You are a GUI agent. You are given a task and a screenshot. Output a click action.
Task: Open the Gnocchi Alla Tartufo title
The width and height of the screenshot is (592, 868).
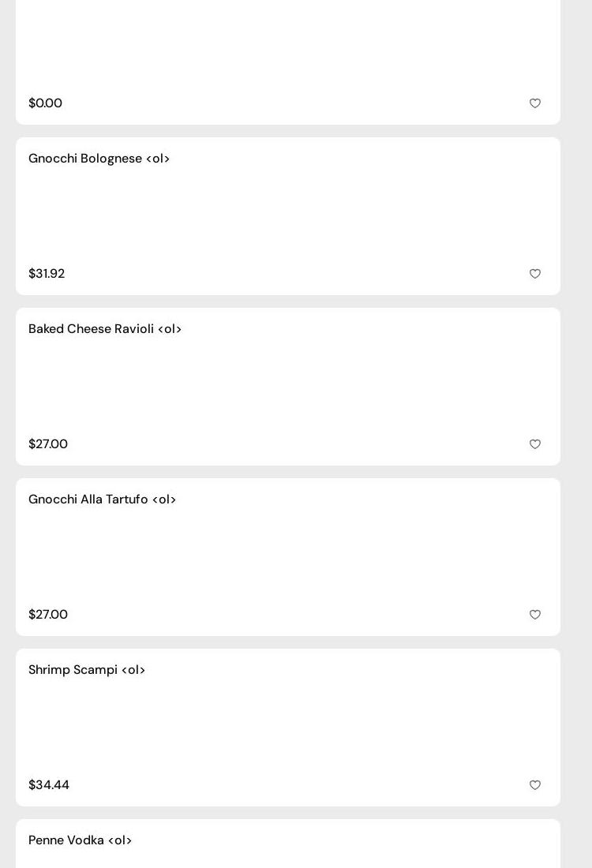click(x=102, y=499)
